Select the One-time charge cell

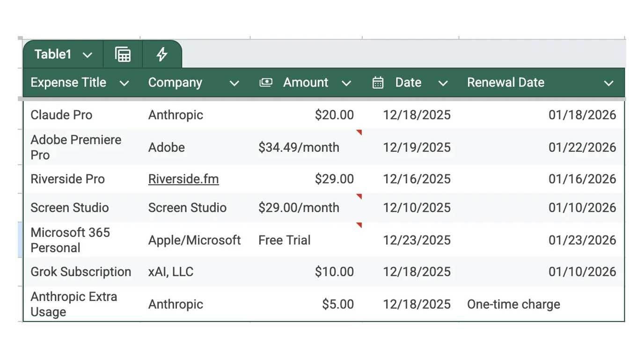(x=513, y=303)
